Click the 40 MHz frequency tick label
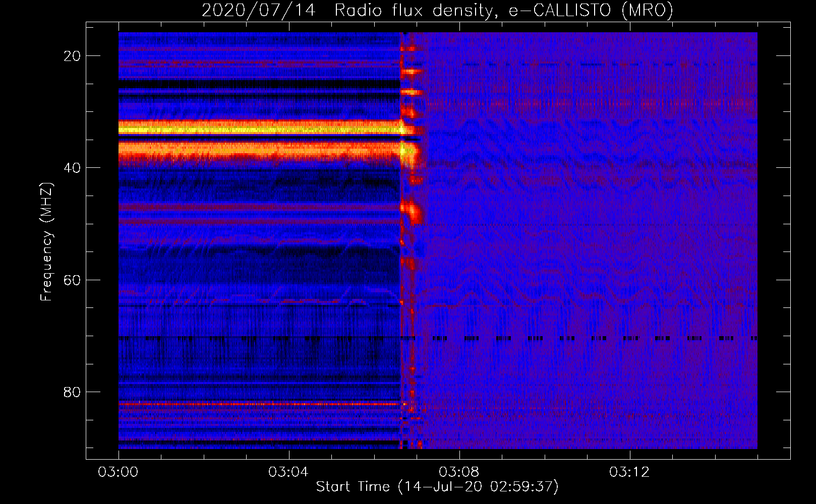816x504 pixels. (x=72, y=168)
